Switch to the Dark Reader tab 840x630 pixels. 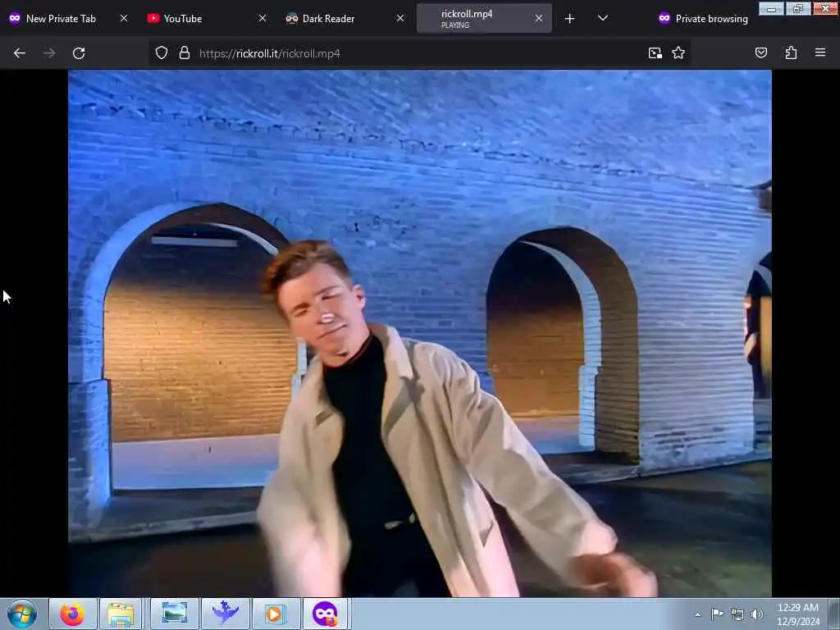click(345, 18)
